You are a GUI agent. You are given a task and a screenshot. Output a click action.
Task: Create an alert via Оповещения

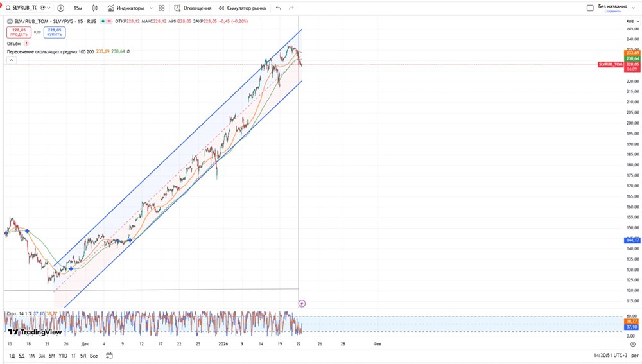coord(193,8)
